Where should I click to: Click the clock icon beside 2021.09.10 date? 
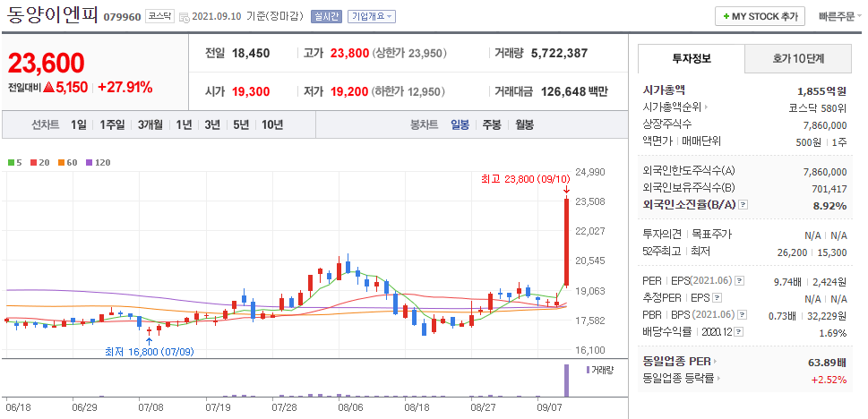[x=185, y=17]
